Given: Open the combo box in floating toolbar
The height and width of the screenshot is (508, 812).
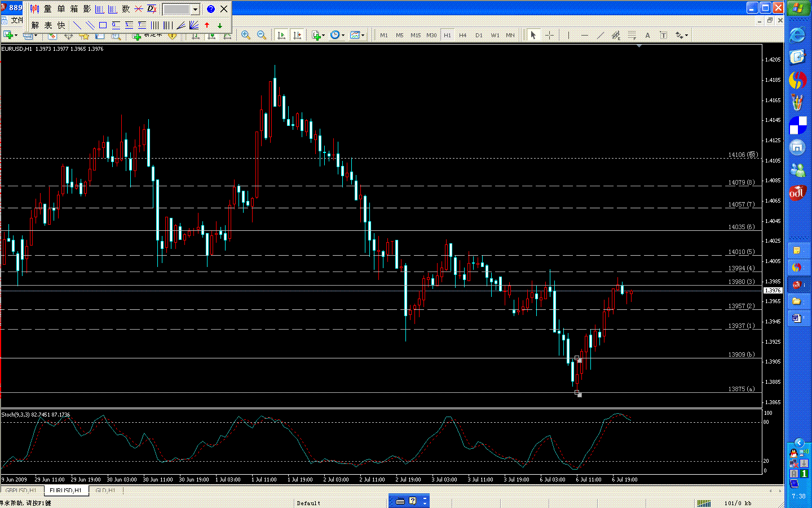Looking at the screenshot, I should pyautogui.click(x=181, y=10).
